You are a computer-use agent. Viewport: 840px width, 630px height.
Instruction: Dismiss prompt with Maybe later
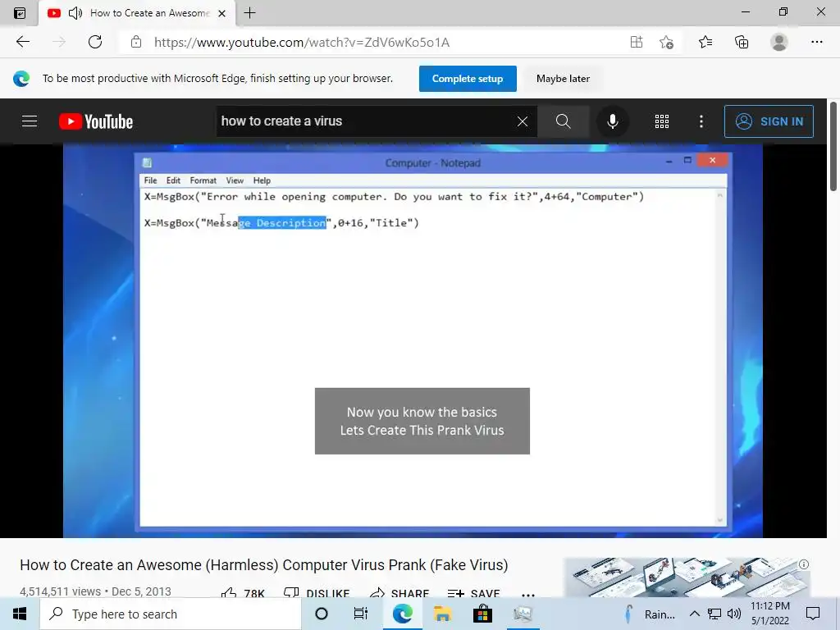(563, 79)
